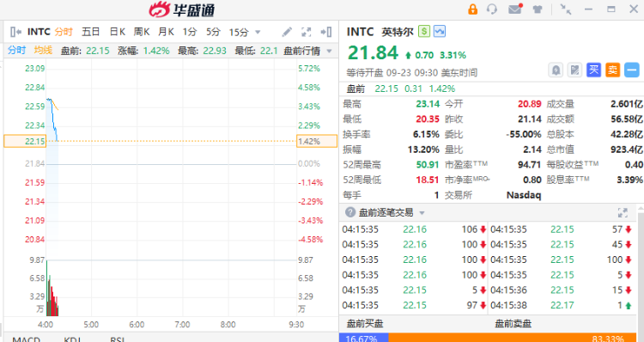Screen dimensions: 644x342
Task: Open the more intervals dropdown after 15分
Action: click(x=258, y=32)
